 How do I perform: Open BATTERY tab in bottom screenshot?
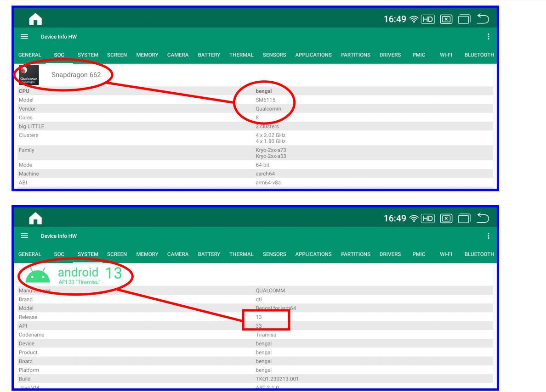click(x=209, y=254)
